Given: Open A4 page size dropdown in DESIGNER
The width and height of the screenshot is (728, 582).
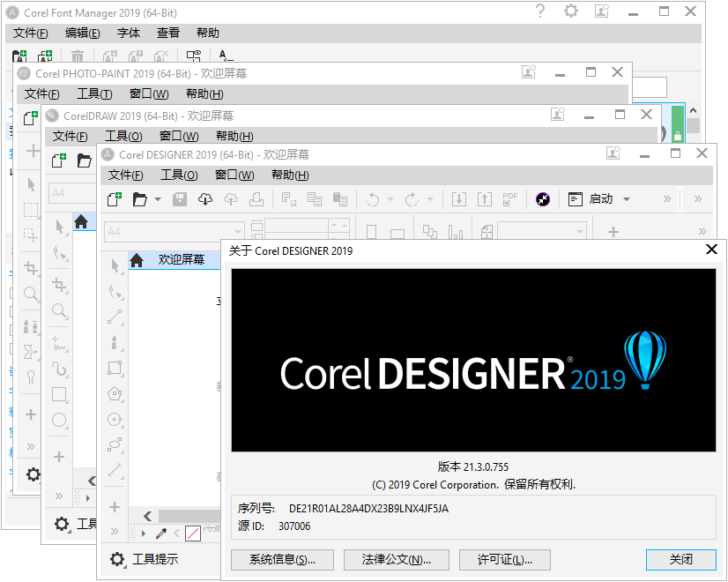Looking at the screenshot, I should [238, 231].
